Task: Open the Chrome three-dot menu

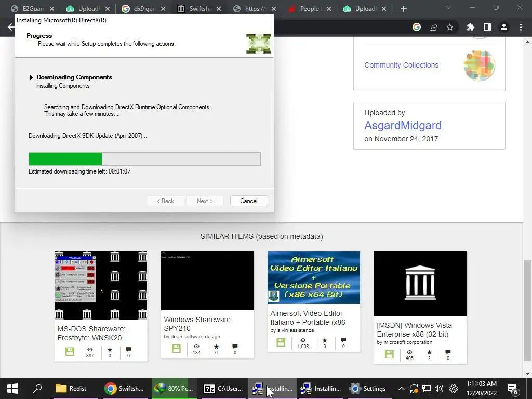Action: click(x=521, y=27)
